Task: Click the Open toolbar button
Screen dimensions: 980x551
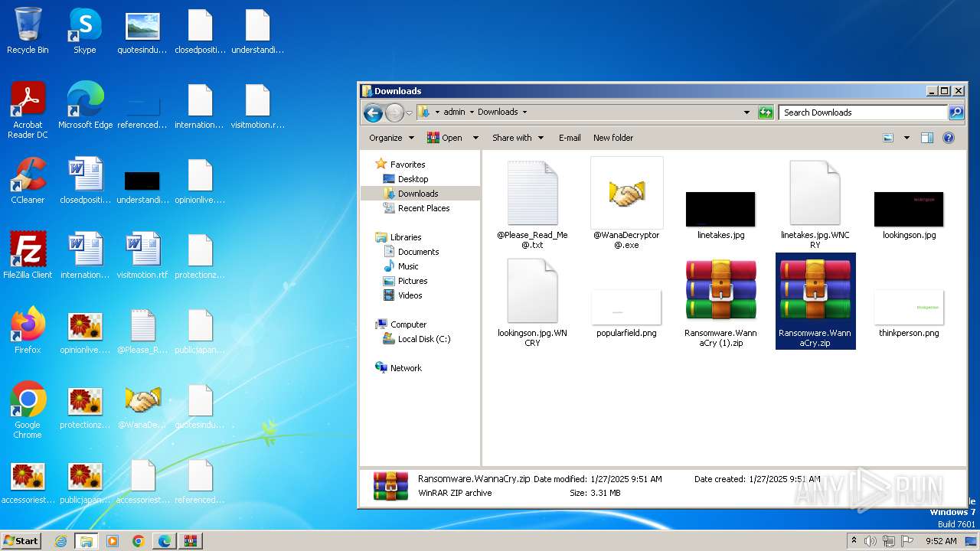Action: click(445, 138)
